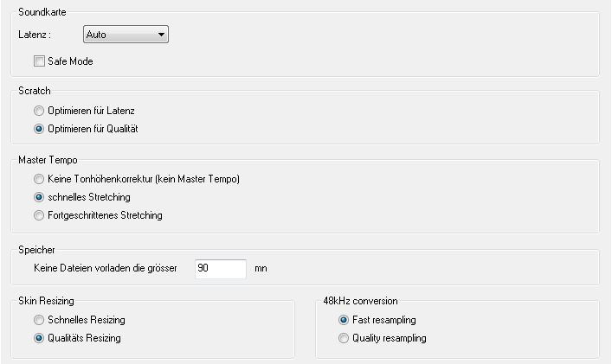Click the 'Optimieren für Latenz' label text
Image resolution: width=612 pixels, height=364 pixels.
[x=91, y=111]
